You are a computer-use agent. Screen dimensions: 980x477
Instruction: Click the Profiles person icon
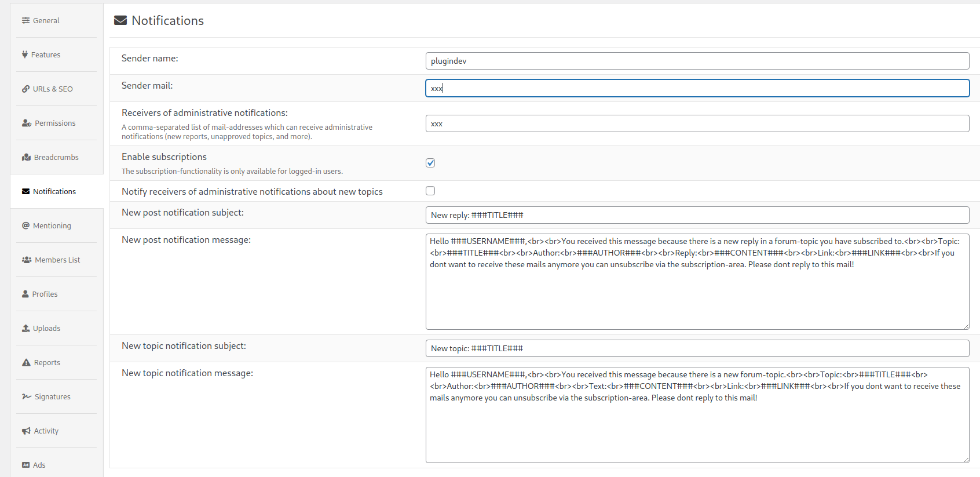[25, 294]
